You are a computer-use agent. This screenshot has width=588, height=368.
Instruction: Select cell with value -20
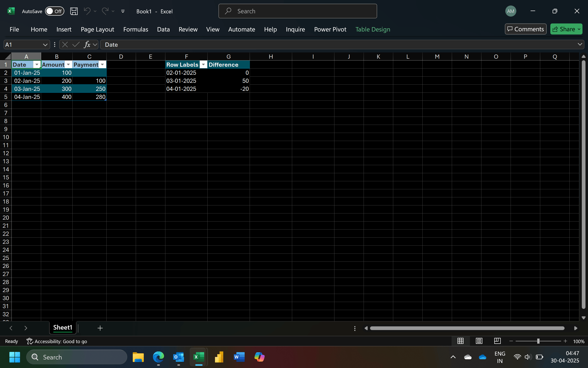pyautogui.click(x=228, y=89)
